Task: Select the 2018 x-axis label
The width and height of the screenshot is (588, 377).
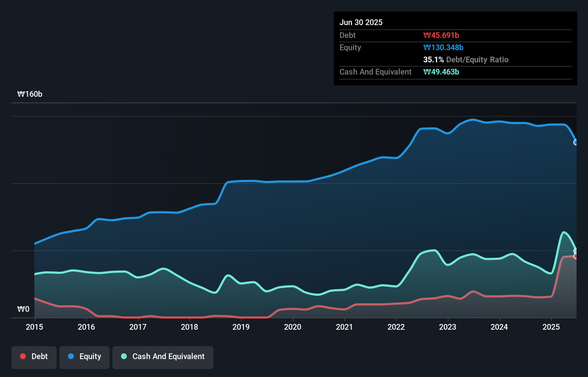Action: (x=189, y=327)
